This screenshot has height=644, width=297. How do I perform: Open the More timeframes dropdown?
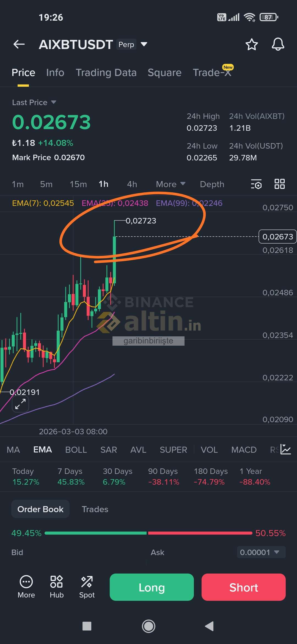[x=170, y=184]
